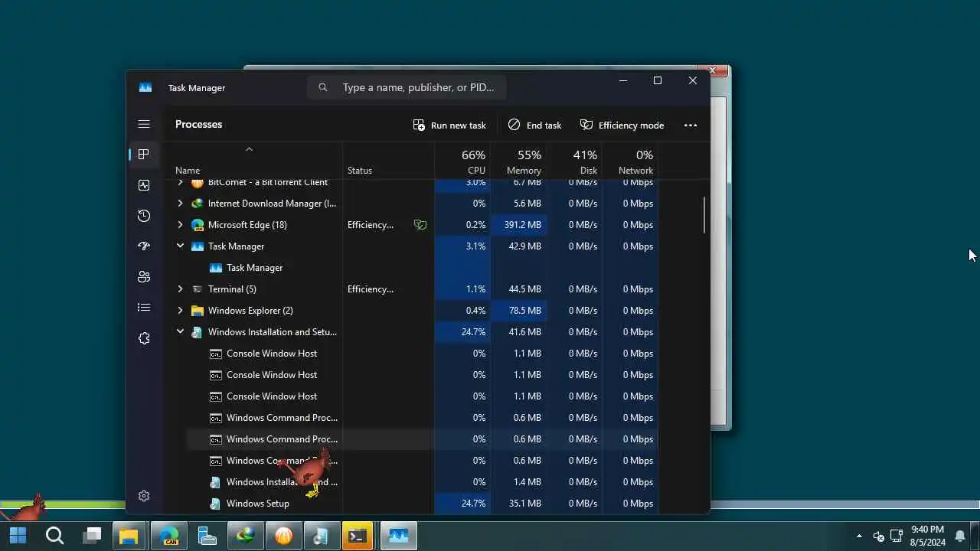Open Task View from the taskbar

(92, 536)
